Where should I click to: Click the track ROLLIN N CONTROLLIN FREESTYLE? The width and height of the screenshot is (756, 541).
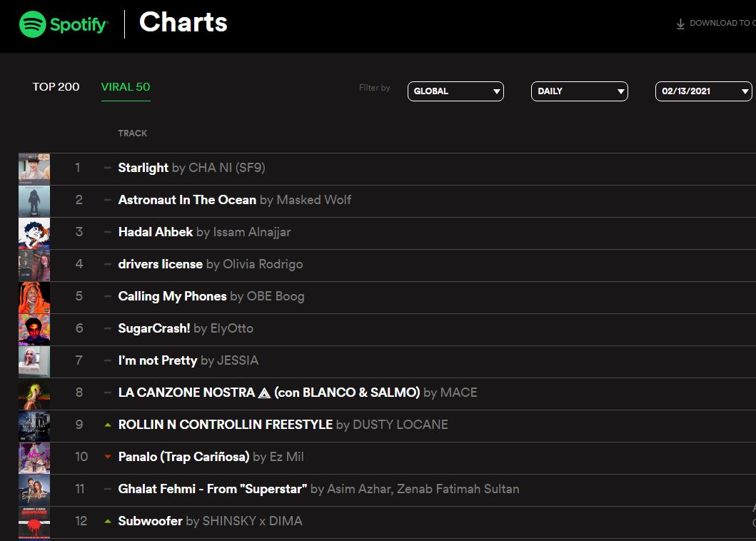[225, 425]
